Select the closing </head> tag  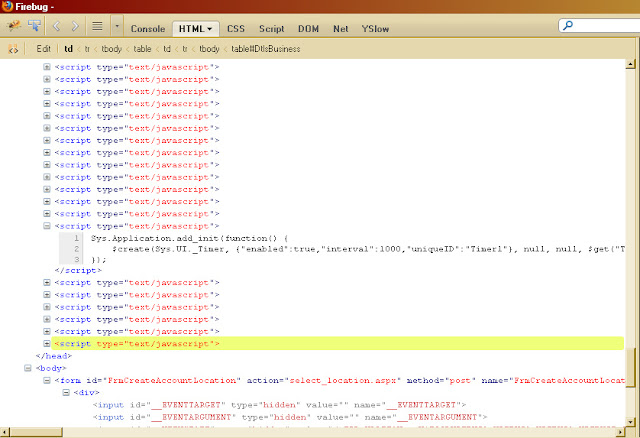coord(53,356)
